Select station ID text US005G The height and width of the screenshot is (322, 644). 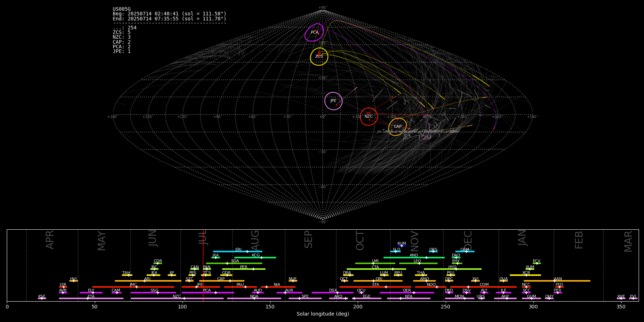(x=122, y=9)
